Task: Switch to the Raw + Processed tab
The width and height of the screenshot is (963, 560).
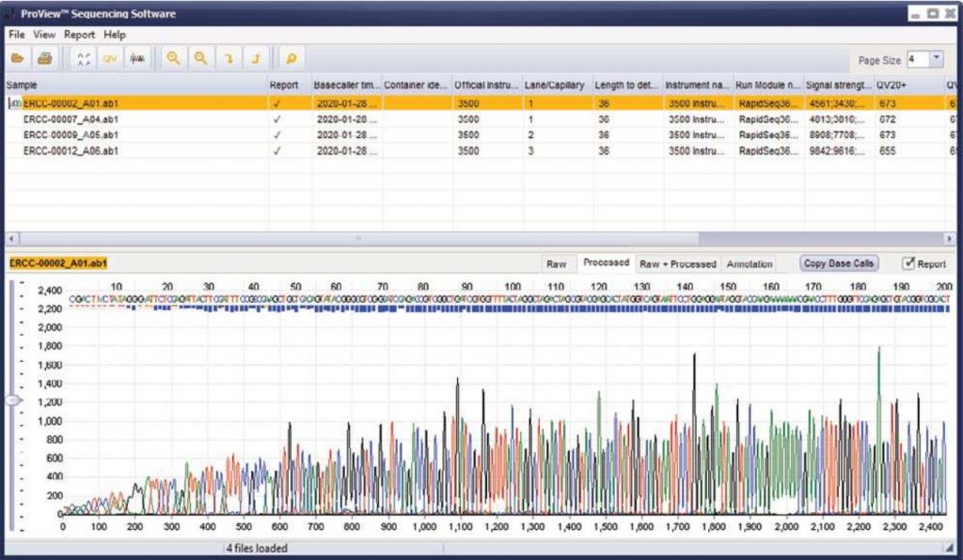Action: point(678,264)
